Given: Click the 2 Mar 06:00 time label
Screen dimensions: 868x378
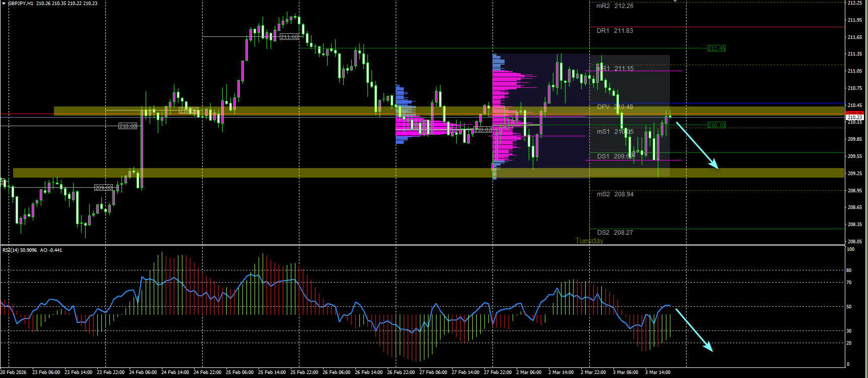Looking at the screenshot, I should tap(529, 372).
